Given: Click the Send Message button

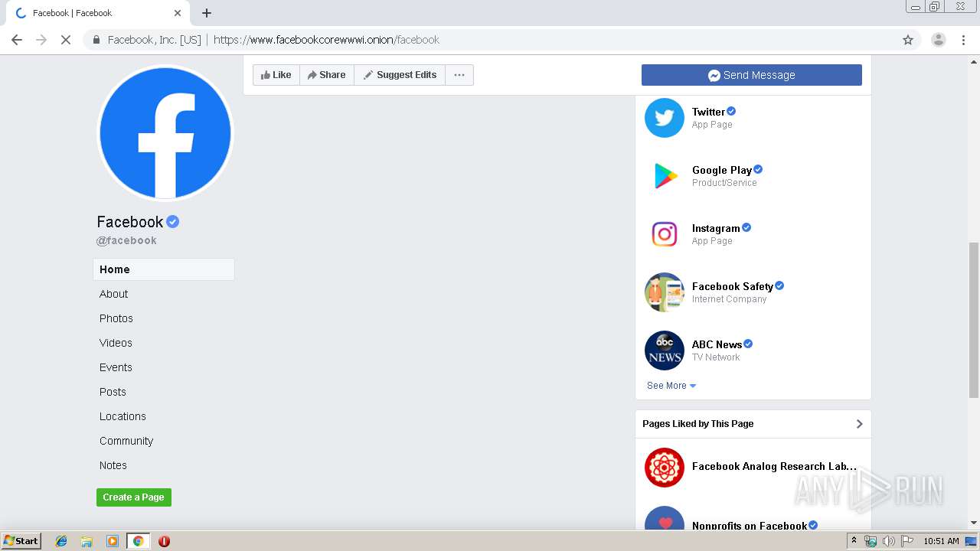Looking at the screenshot, I should coord(752,75).
